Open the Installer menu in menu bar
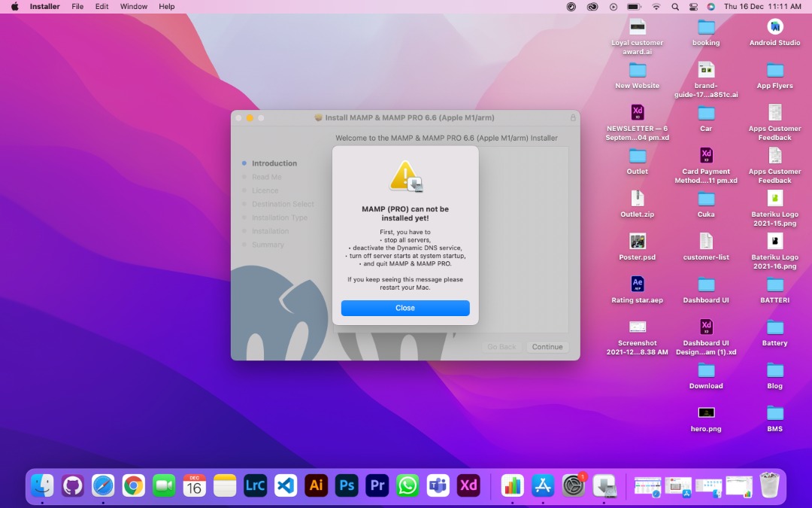Screen dimensions: 812x508 (44, 7)
